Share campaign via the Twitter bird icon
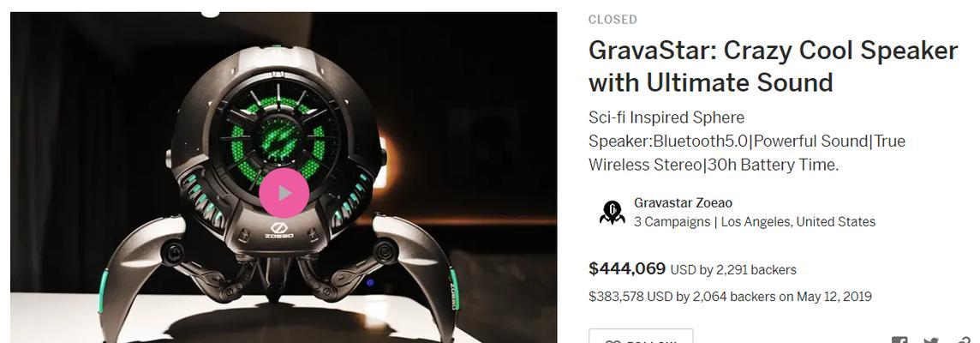The width and height of the screenshot is (980, 343). [931, 340]
